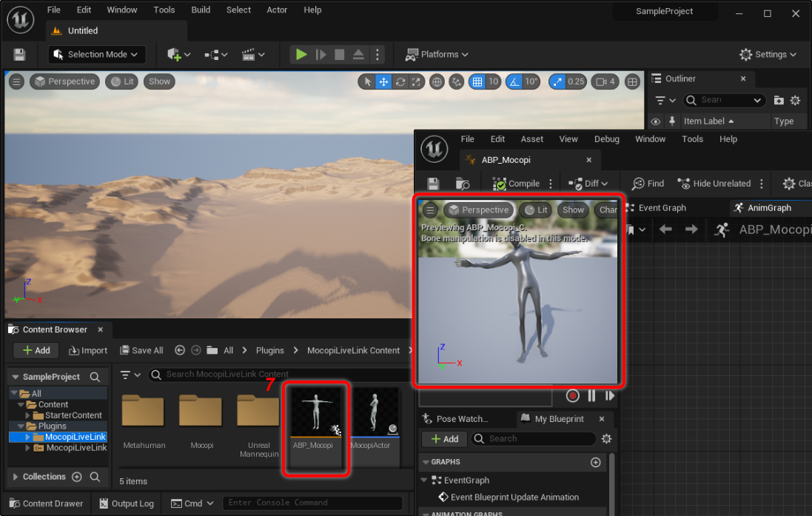Click the Compile button in ABP_Mocopi editor
This screenshot has width=812, height=516.
tap(517, 184)
